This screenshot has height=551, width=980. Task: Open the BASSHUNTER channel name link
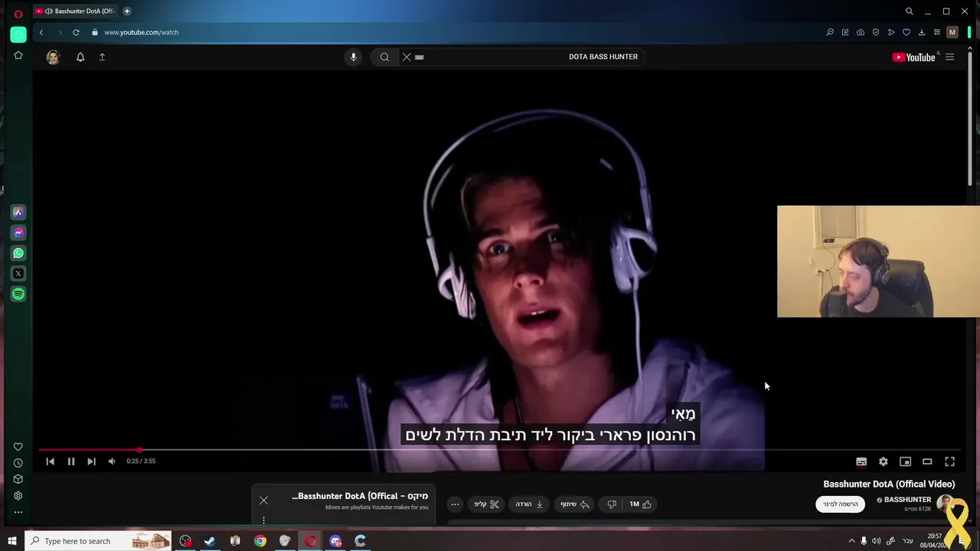click(907, 500)
